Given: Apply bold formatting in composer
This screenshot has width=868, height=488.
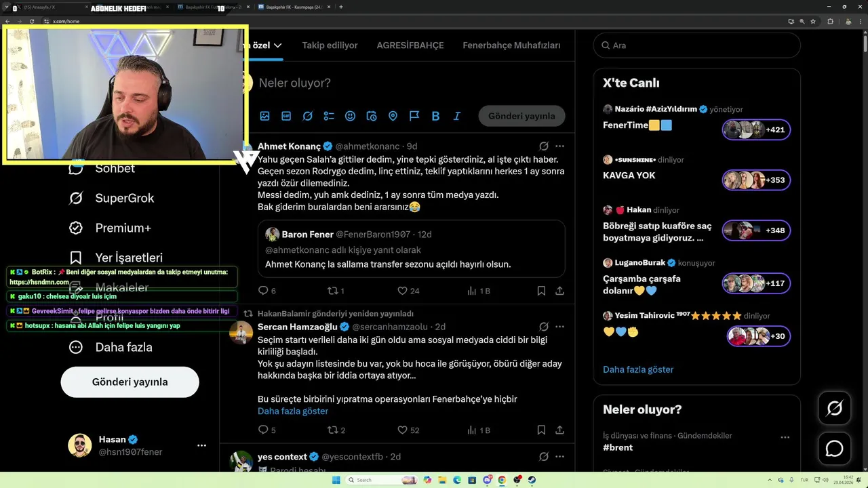Looking at the screenshot, I should coord(435,116).
